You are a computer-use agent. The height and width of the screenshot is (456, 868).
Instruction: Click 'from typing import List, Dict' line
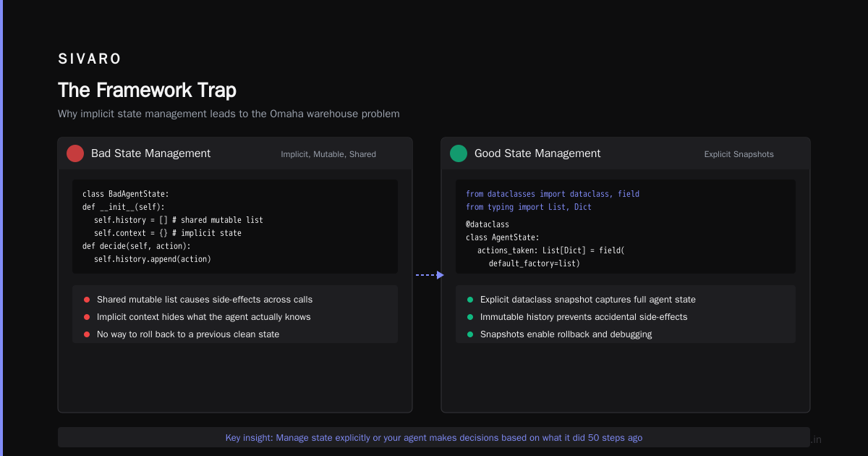click(x=529, y=207)
